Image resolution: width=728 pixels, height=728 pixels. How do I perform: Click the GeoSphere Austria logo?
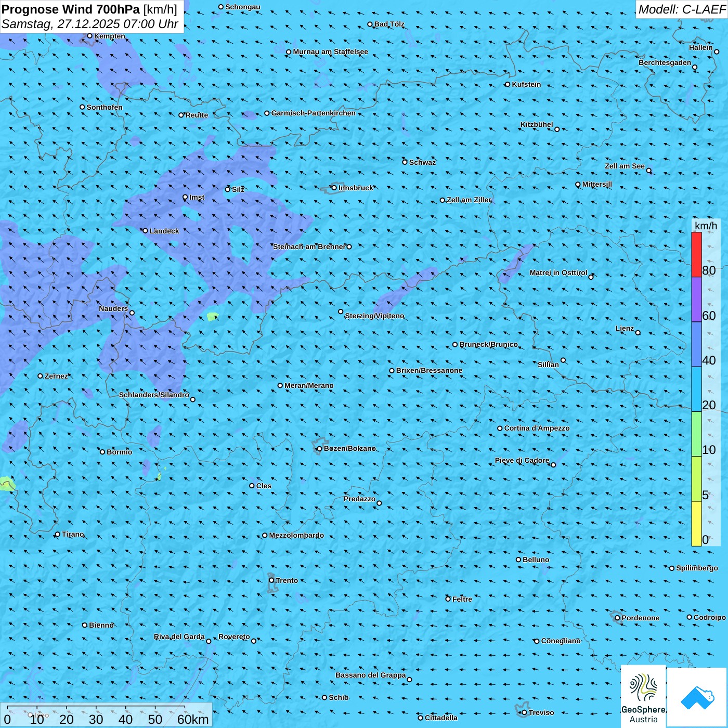click(x=643, y=697)
